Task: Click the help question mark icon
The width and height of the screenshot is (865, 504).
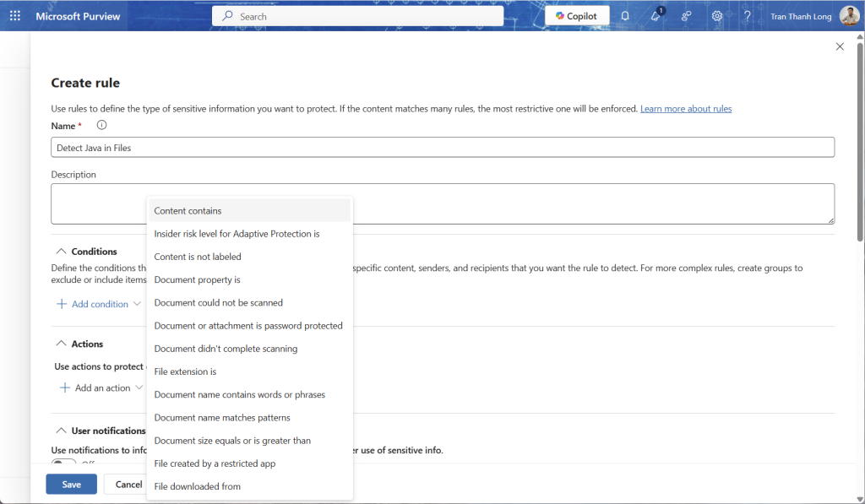Action: coord(747,16)
